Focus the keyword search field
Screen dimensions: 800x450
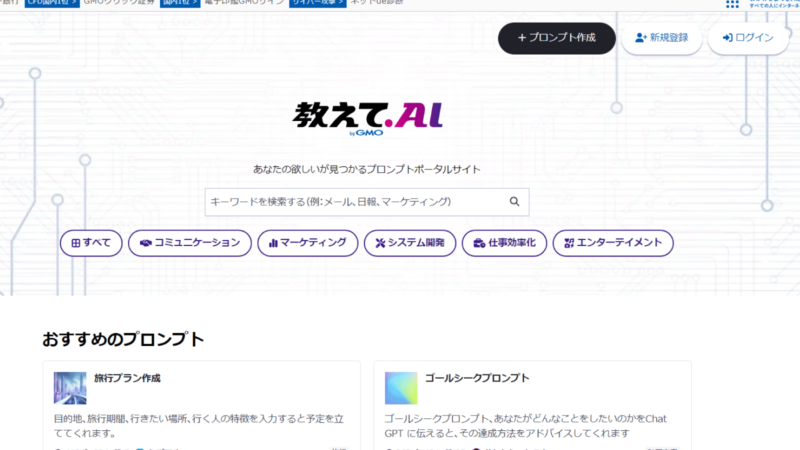coord(355,202)
